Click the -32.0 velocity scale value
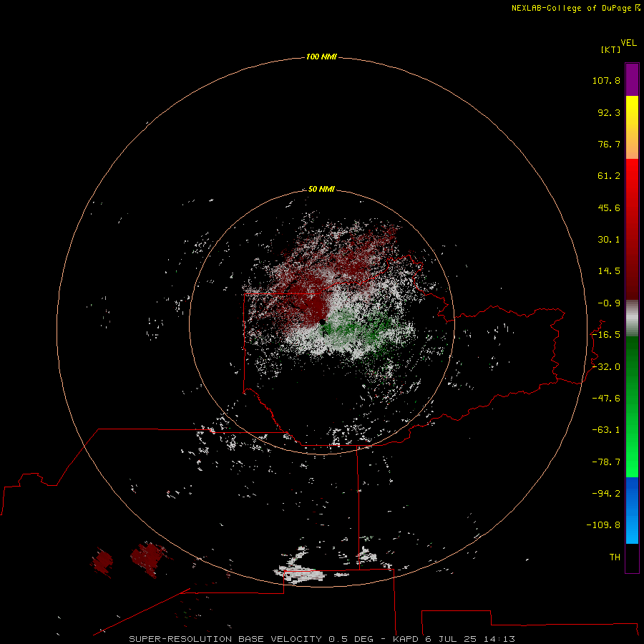Screen dimensions: 644x644 [x=606, y=367]
